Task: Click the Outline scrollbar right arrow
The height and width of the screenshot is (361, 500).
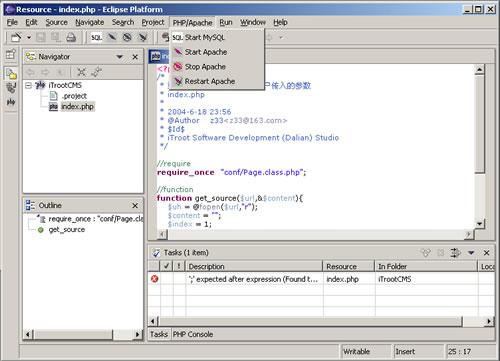Action: [137, 334]
